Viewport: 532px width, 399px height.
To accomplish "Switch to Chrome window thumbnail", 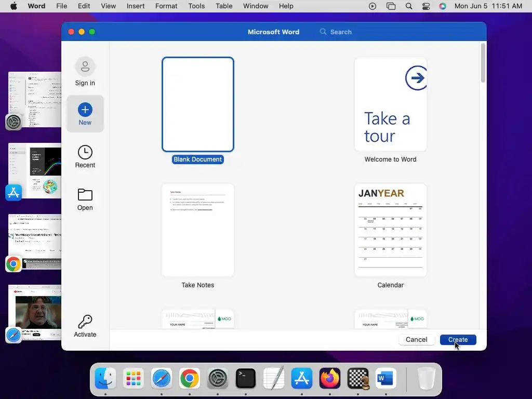I will click(x=35, y=242).
